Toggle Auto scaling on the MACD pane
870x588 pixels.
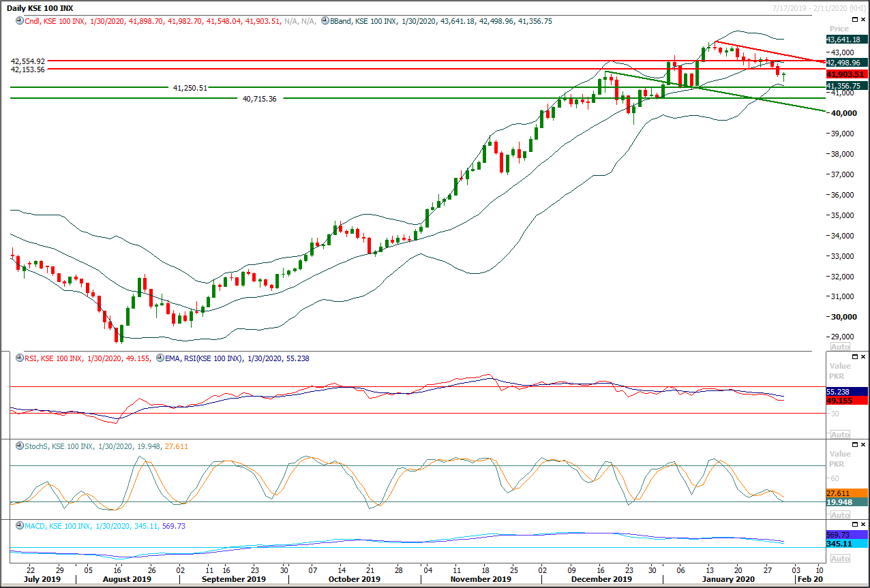pyautogui.click(x=840, y=559)
